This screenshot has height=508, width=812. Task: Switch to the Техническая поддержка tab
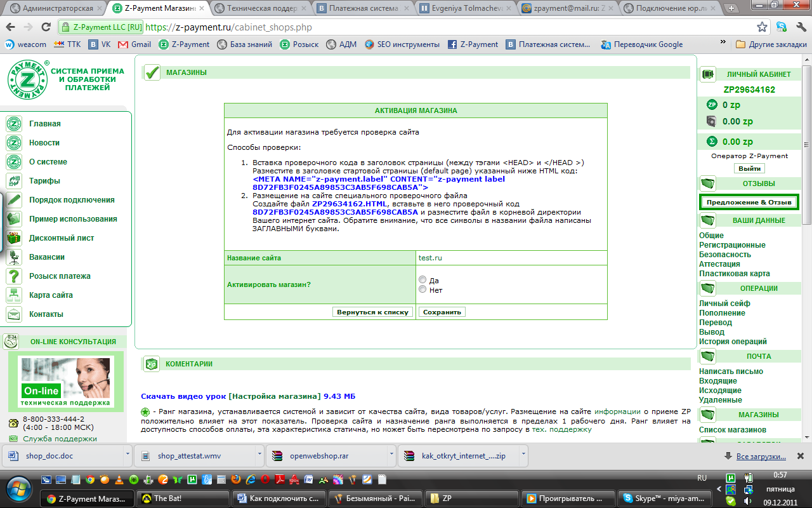pos(259,9)
